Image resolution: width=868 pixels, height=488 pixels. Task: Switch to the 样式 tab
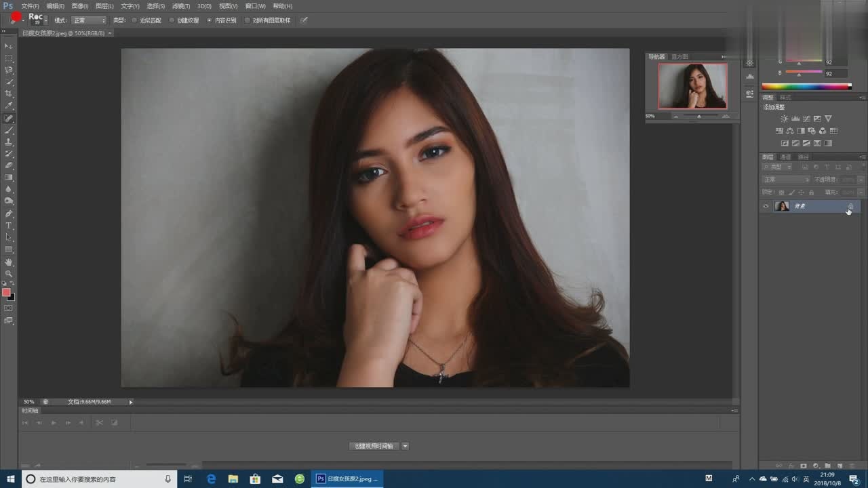coord(785,98)
